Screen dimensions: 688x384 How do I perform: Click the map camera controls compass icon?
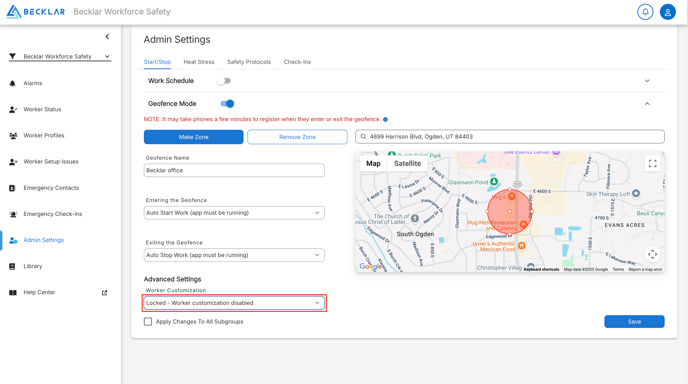[x=652, y=254]
